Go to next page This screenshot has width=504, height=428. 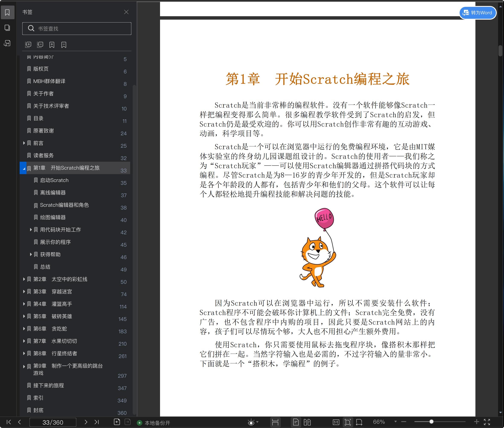coord(86,422)
